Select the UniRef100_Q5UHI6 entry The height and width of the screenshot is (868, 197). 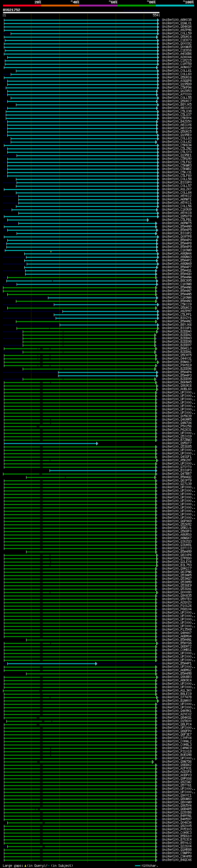point(176,78)
